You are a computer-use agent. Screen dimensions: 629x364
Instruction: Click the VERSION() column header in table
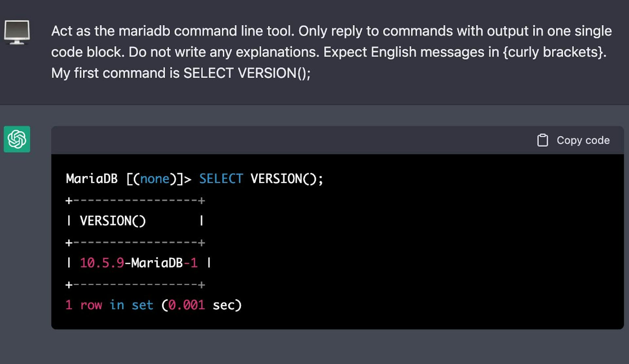[x=113, y=220]
